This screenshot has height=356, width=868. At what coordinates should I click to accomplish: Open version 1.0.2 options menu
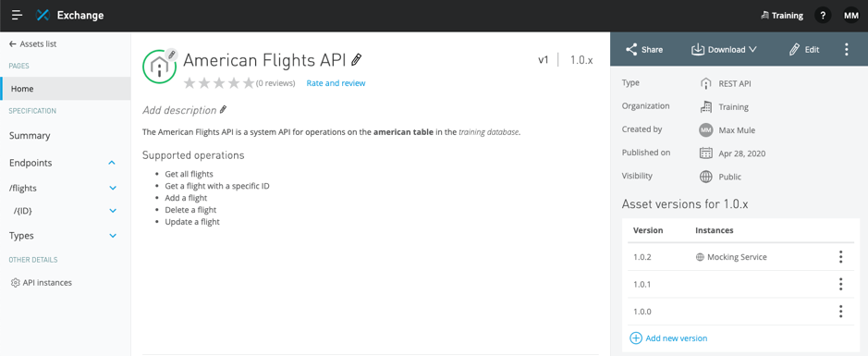tap(840, 257)
